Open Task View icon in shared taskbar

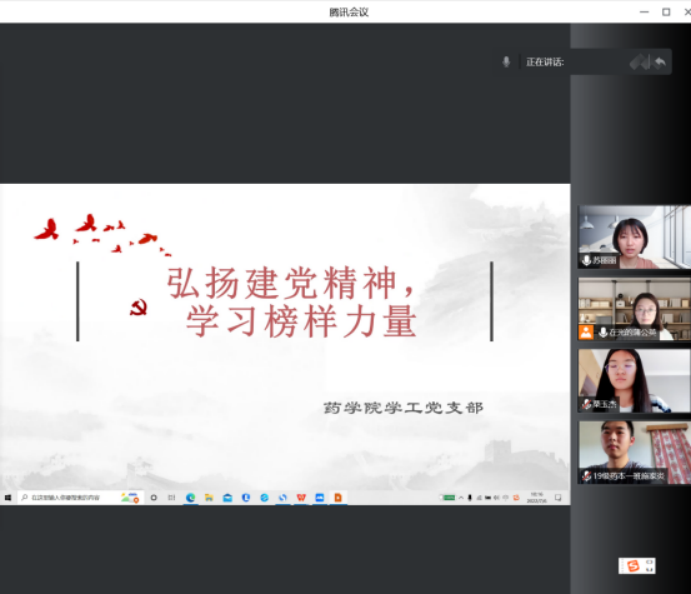[x=171, y=497]
